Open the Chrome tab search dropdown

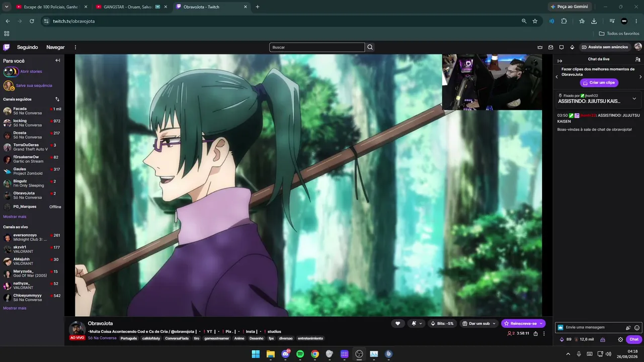click(x=7, y=7)
